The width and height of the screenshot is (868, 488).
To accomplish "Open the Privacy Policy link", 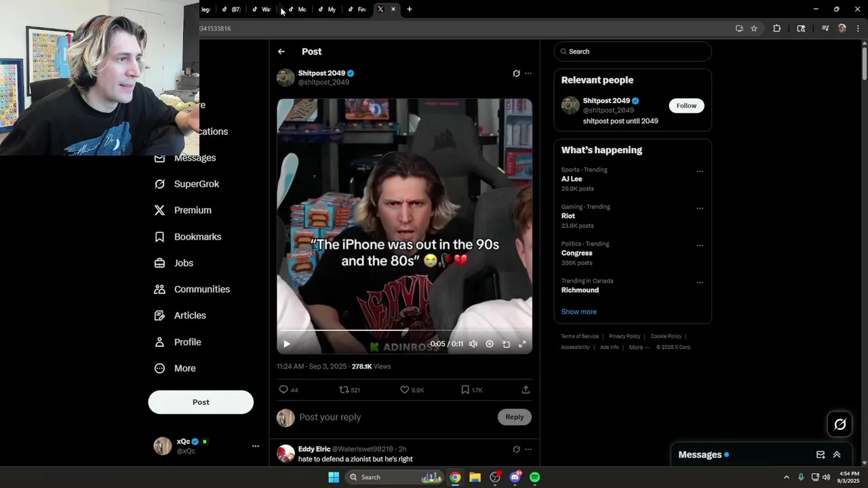I will [625, 336].
